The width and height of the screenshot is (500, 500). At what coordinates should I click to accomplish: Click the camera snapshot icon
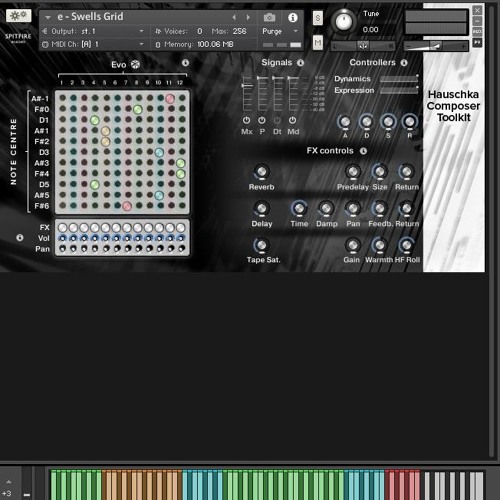point(269,17)
